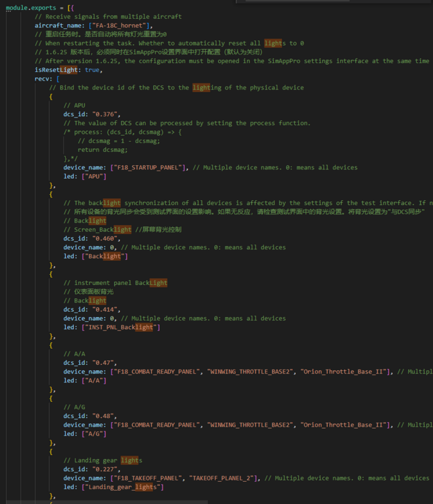
Task: Click the led value "APU"
Action: [94, 177]
